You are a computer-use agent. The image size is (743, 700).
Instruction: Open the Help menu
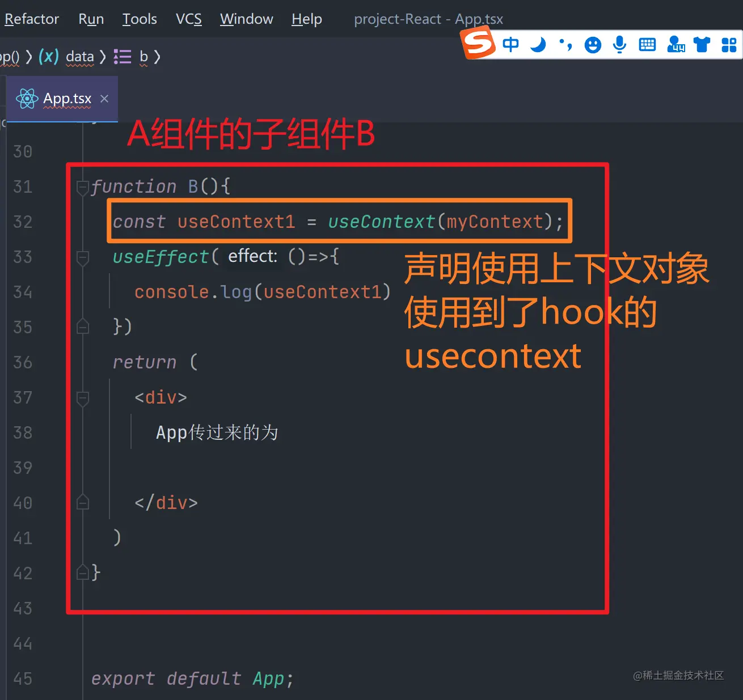[306, 19]
